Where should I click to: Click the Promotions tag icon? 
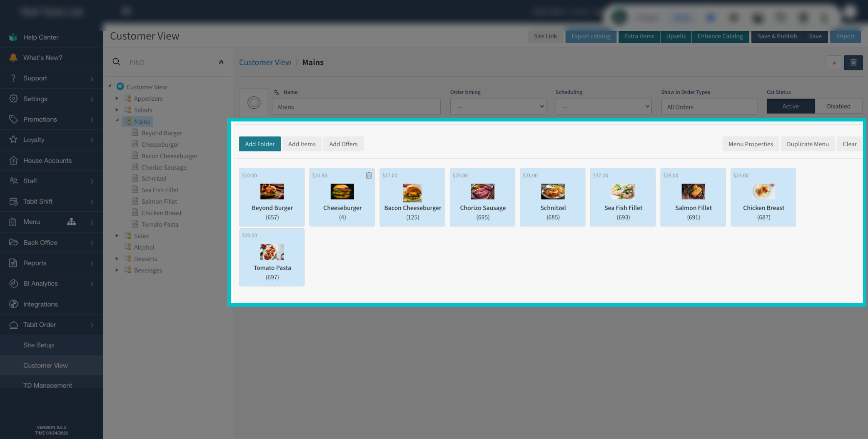coord(13,119)
